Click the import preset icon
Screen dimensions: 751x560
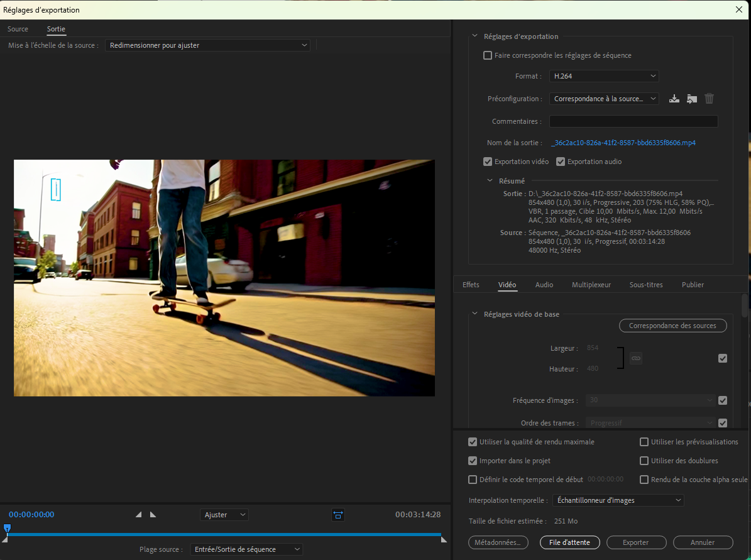coord(692,99)
